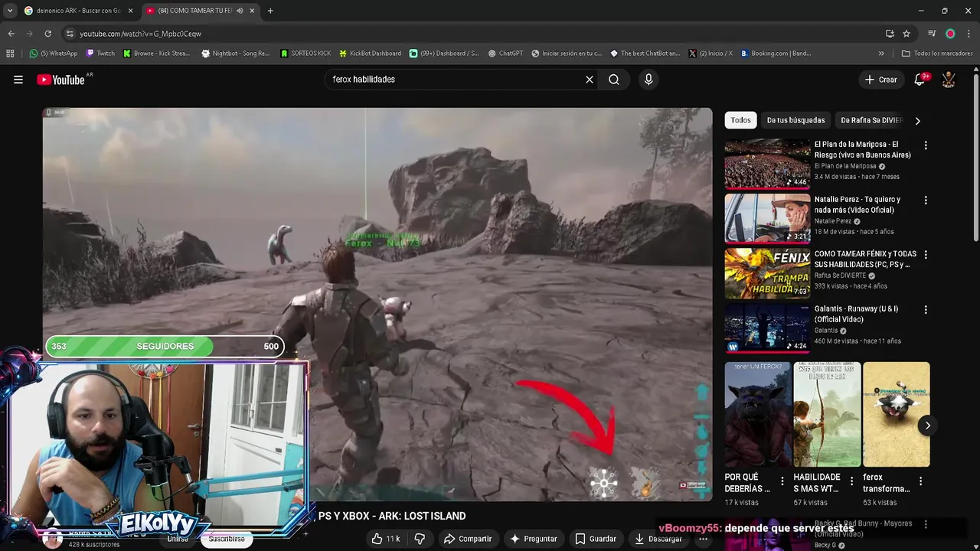Open the Todos los marcadores folder
The height and width of the screenshot is (551, 980).
point(938,54)
